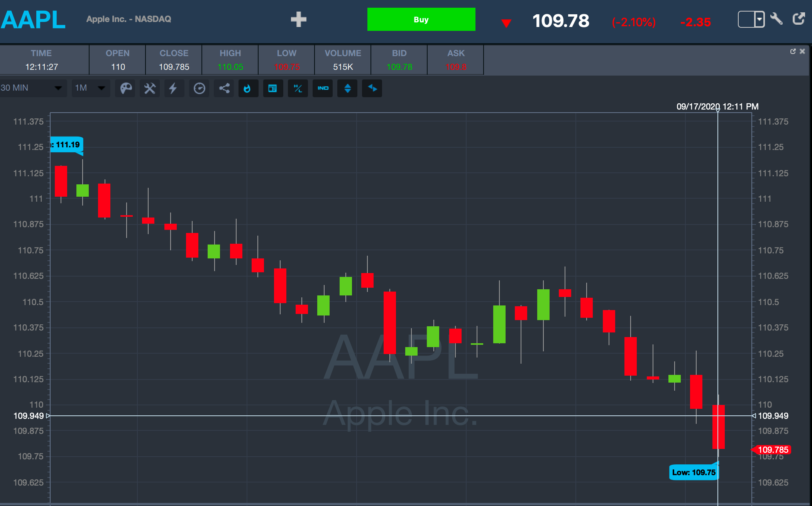Viewport: 812px width, 506px height.
Task: Click the percent change (-2.10%)
Action: point(634,22)
